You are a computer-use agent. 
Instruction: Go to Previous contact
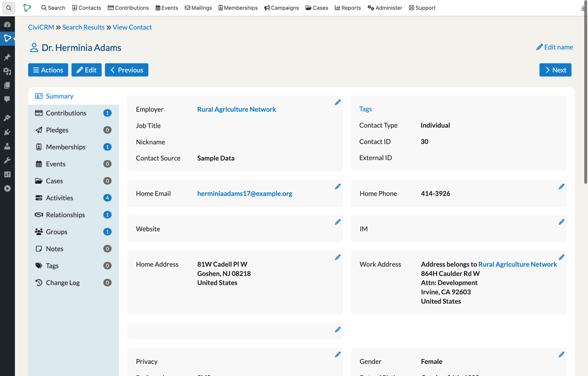click(x=127, y=70)
